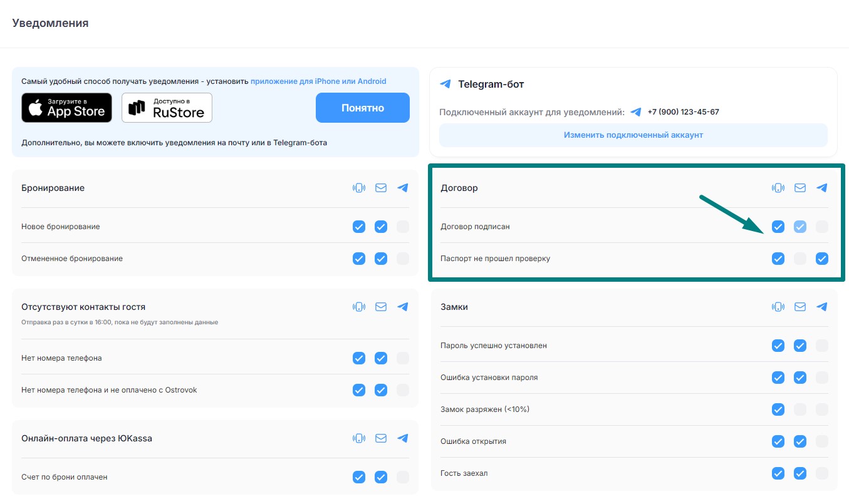The image size is (849, 504).
Task: Click the email icon in Договор header
Action: 800,188
